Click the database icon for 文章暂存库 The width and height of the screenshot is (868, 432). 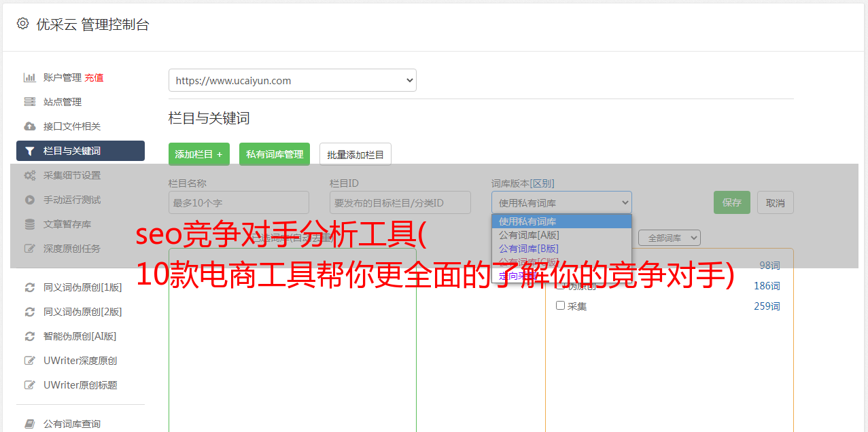29,224
